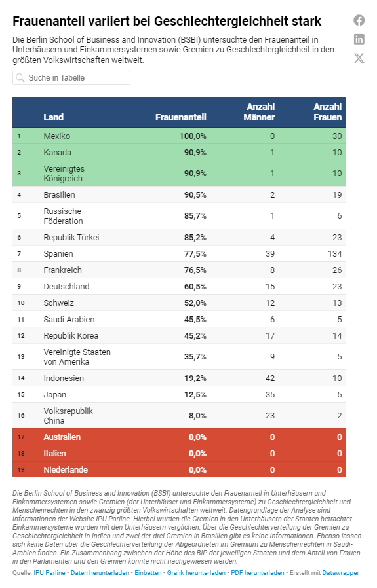Image resolution: width=377 pixels, height=588 pixels.
Task: Focus the 'Suche in Tabelle' search field
Action: click(x=71, y=78)
